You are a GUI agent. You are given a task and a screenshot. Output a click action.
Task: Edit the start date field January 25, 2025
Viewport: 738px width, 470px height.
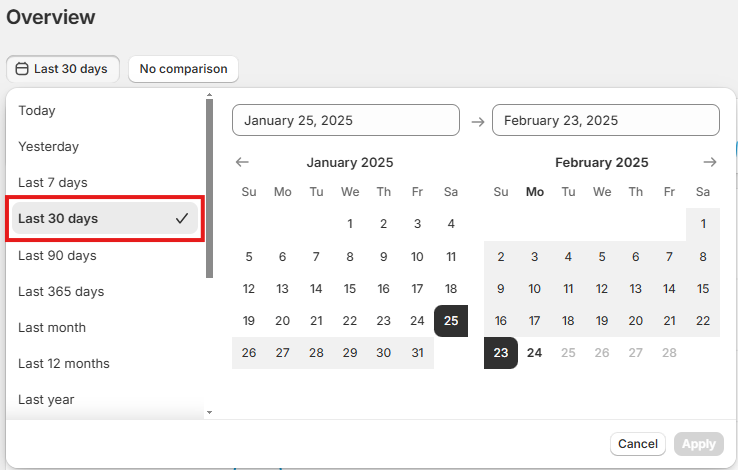(x=345, y=120)
